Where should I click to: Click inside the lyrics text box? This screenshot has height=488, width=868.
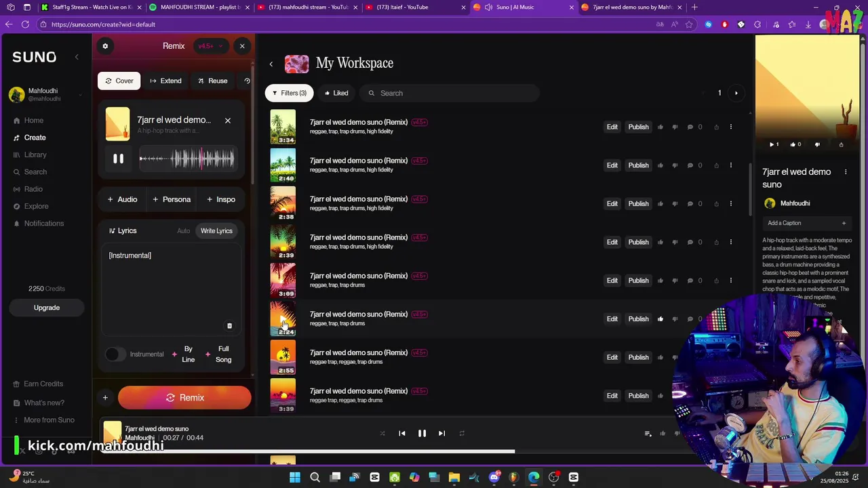click(x=172, y=288)
